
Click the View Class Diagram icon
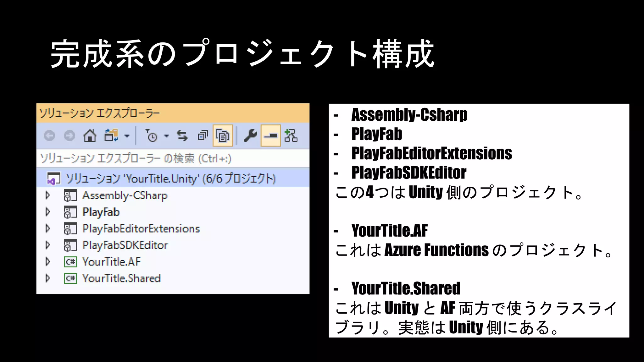point(291,136)
